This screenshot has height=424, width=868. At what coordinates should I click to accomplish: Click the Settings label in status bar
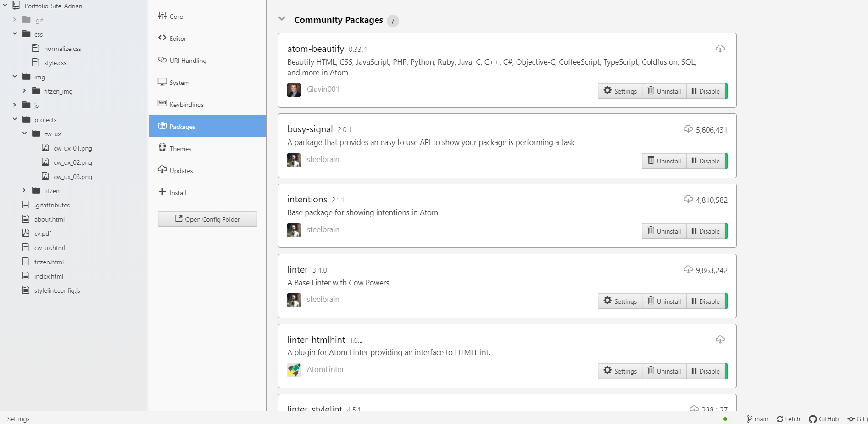tap(18, 419)
